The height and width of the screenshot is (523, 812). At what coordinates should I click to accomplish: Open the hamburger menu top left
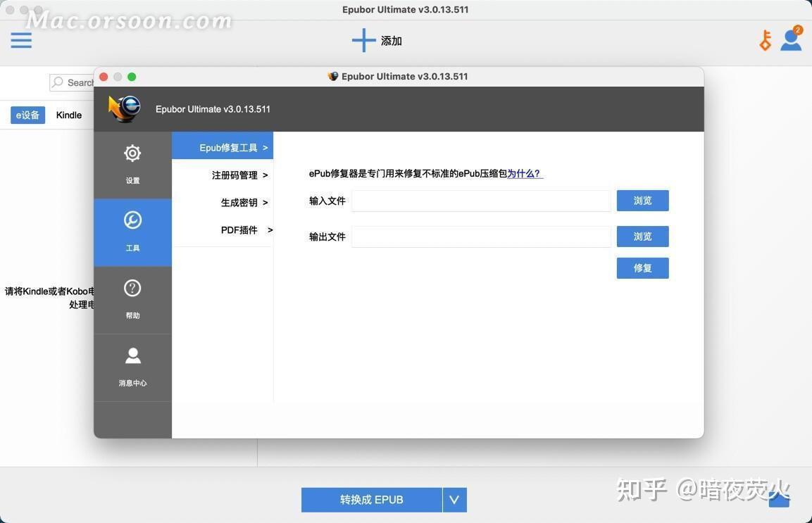[x=21, y=40]
